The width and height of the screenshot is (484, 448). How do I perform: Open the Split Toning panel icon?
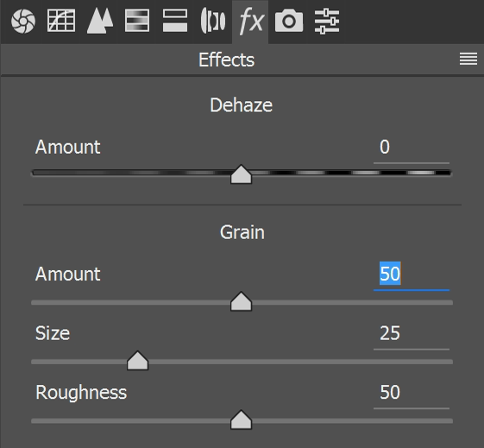click(175, 21)
